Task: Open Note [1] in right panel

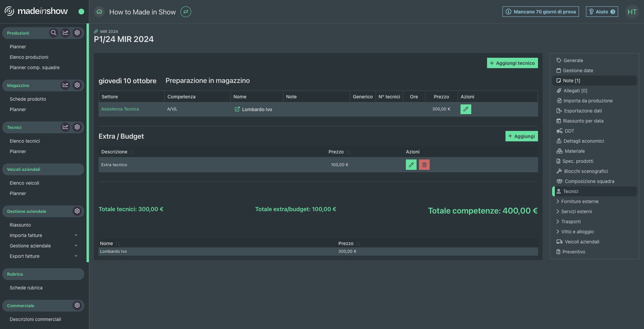Action: pyautogui.click(x=594, y=81)
